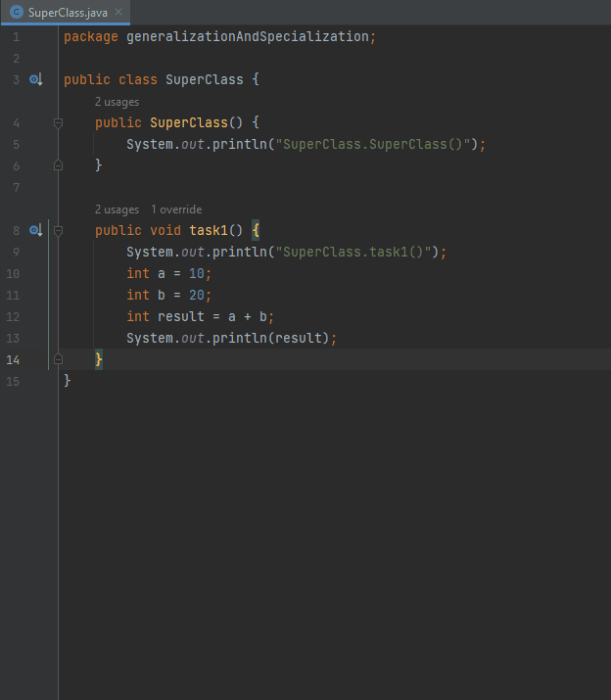611x700 pixels.
Task: Collapse the SuperClass() constructor fold marker
Action: click(x=58, y=123)
